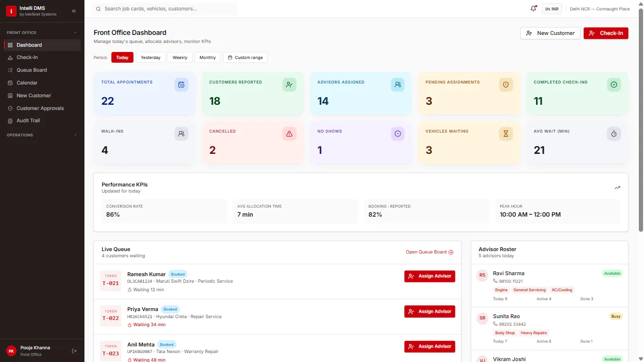Click the Advisors Assigned people icon
Screen dimensions: 644x362
[398, 85]
